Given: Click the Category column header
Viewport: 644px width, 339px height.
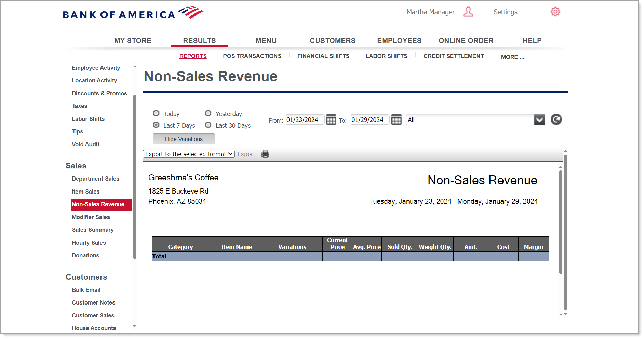Looking at the screenshot, I should click(x=180, y=244).
